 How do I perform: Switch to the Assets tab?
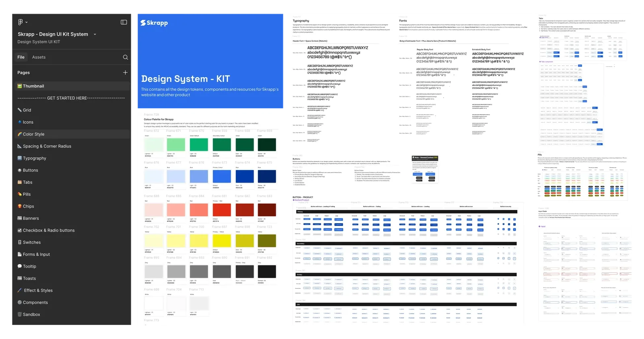[x=39, y=57]
